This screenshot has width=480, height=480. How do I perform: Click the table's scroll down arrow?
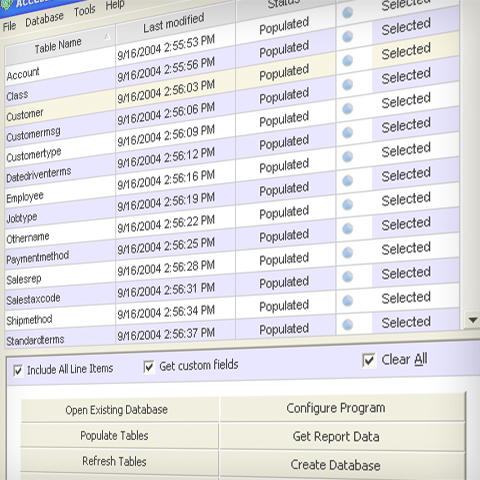(x=473, y=320)
